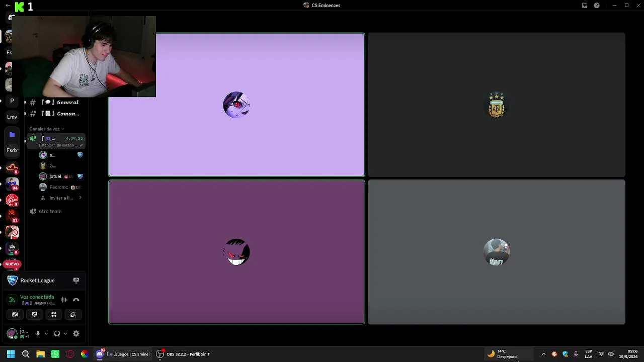Collapse the Canales de voz category
The width and height of the screenshot is (644, 362).
[x=46, y=129]
